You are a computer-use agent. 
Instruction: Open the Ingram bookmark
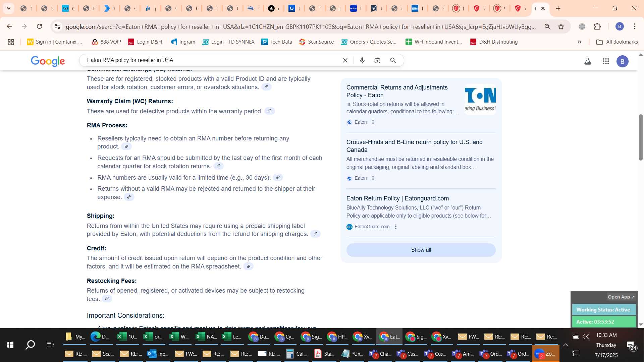[x=183, y=42]
